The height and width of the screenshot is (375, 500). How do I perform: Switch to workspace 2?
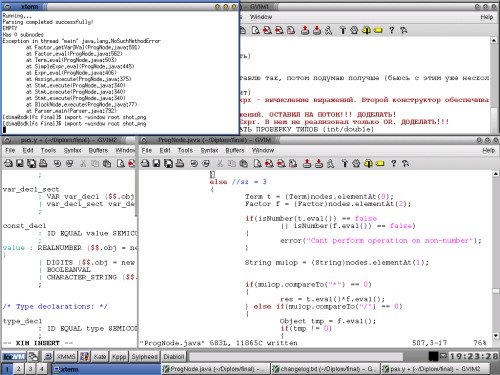[x=19, y=369]
